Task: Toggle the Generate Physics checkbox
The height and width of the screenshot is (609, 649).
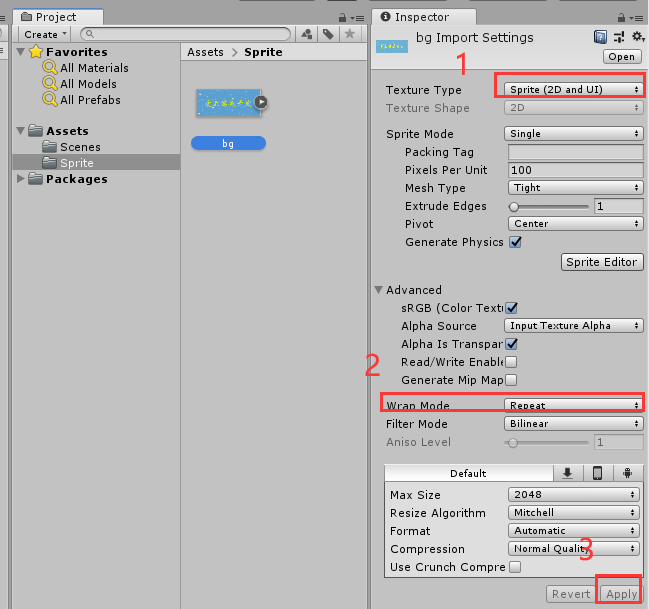Action: tap(515, 242)
